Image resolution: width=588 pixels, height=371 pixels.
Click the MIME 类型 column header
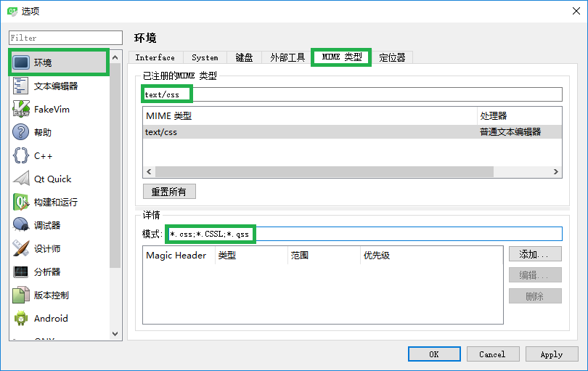[310, 116]
